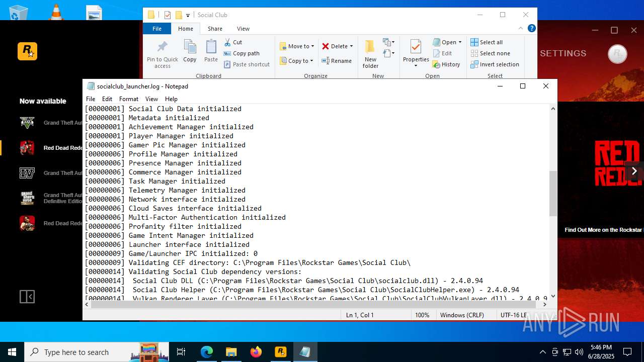Click the Rockstar Games logo in launcher
644x362 pixels.
(27, 51)
